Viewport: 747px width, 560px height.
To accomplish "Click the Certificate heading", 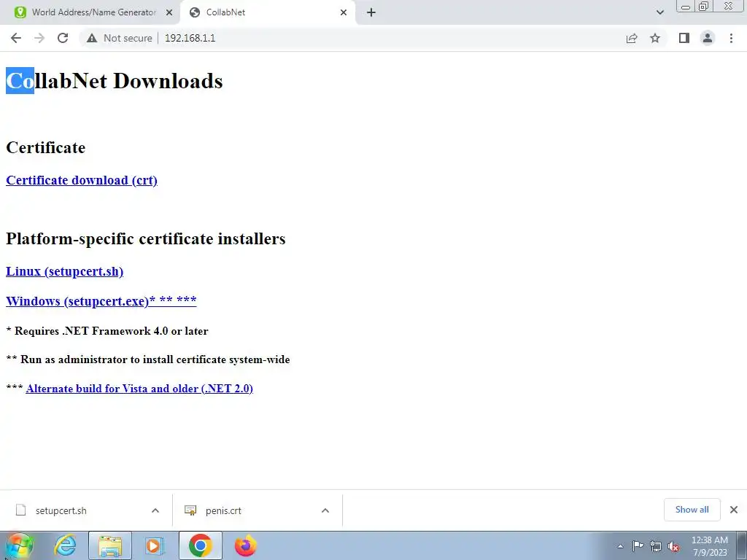I will (x=46, y=147).
